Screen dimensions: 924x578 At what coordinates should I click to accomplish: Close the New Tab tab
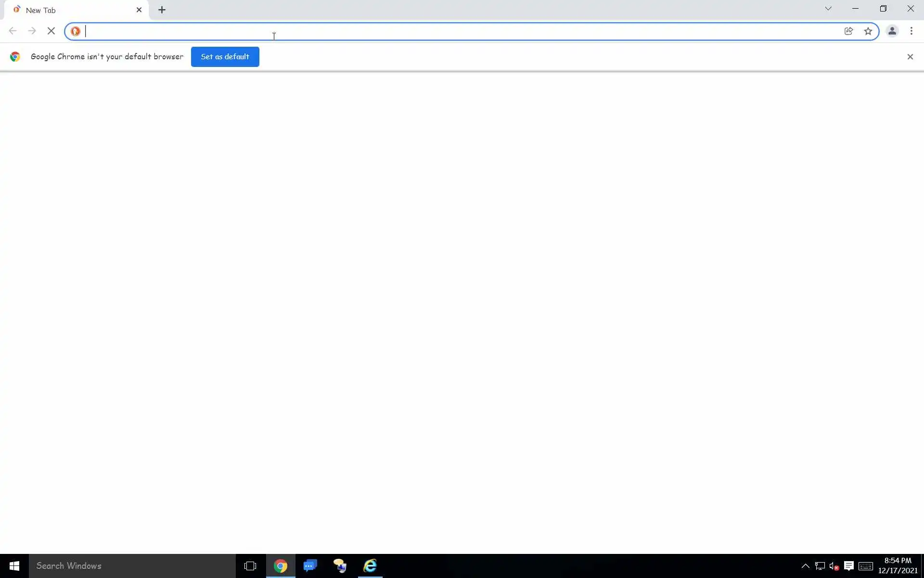click(139, 10)
